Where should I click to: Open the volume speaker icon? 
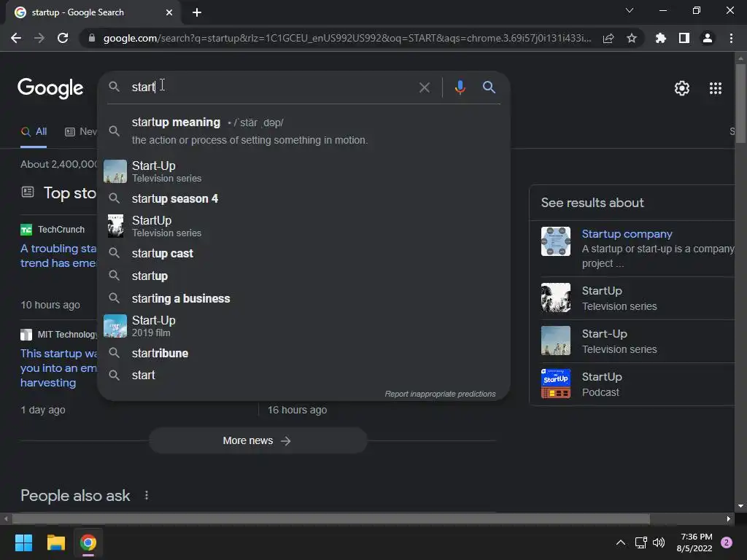pos(659,542)
